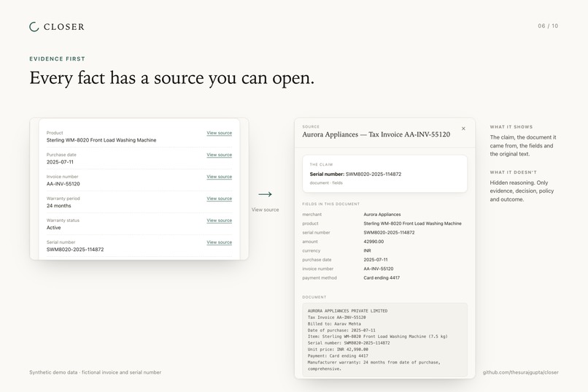Click the Closer logo icon
This screenshot has width=588, height=392.
[x=34, y=26]
